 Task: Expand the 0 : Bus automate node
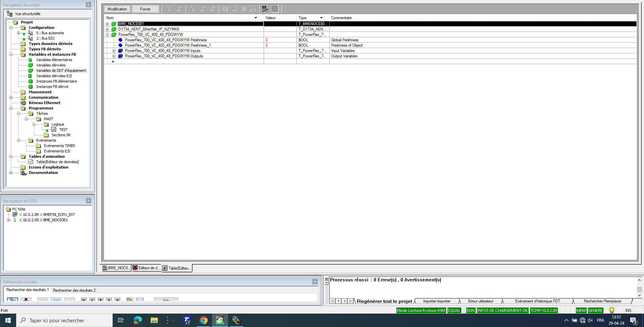[x=18, y=33]
